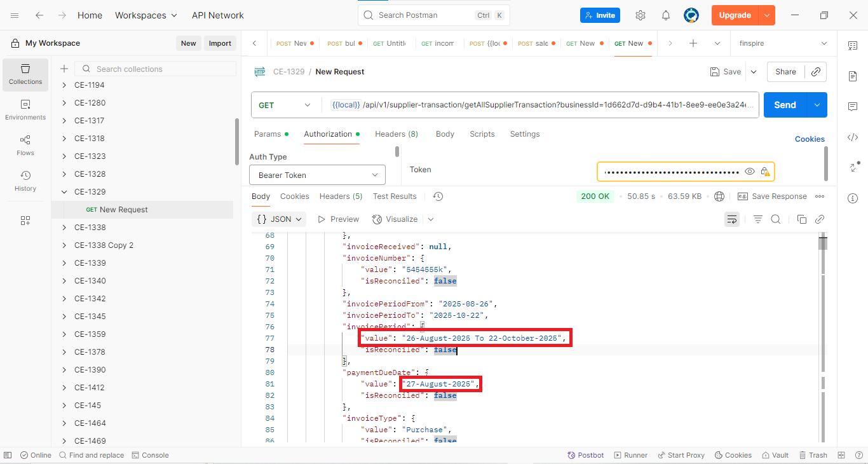
Task: Click the Search collections field
Action: 156,69
